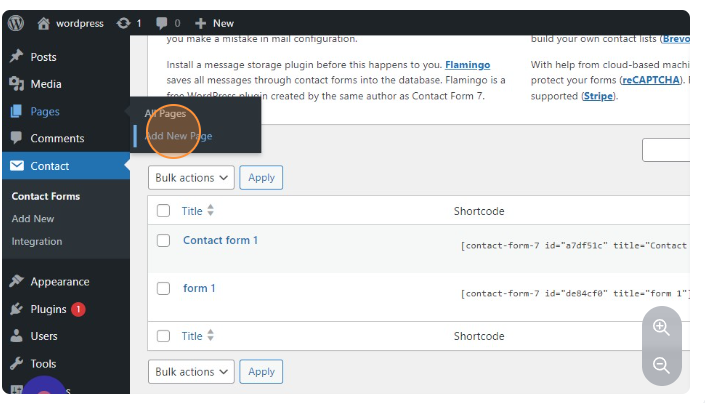Screen dimensions: 705x403
Task: Zoom out with the magnifier minus icon
Action: coord(661,365)
